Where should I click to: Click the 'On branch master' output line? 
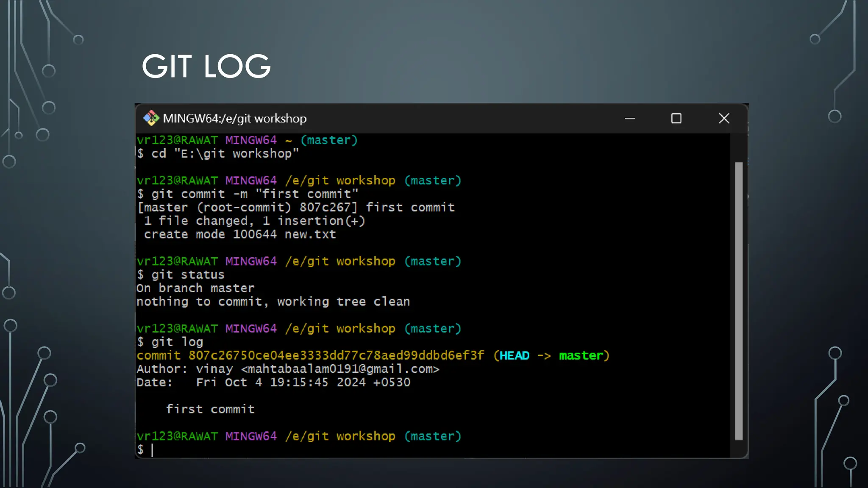[x=195, y=288]
